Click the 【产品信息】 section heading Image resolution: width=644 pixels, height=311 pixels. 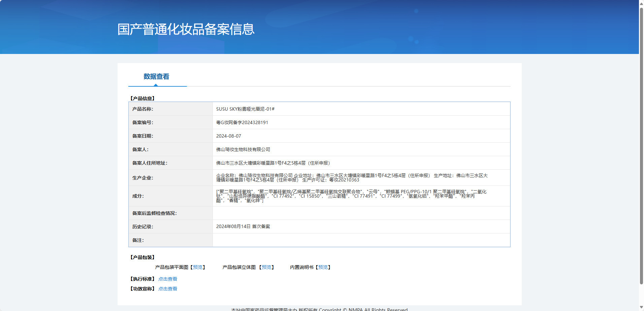[142, 98]
